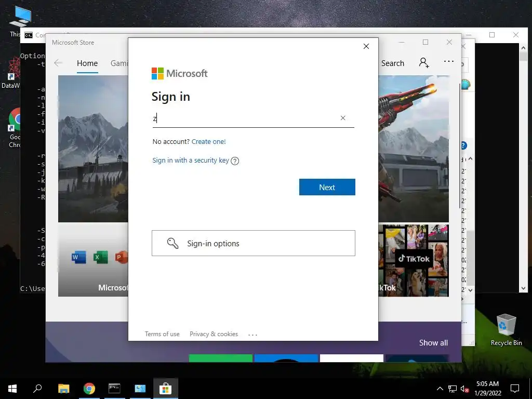Viewport: 532px width, 399px height.
Task: Click Show all in Store
Action: (x=433, y=343)
